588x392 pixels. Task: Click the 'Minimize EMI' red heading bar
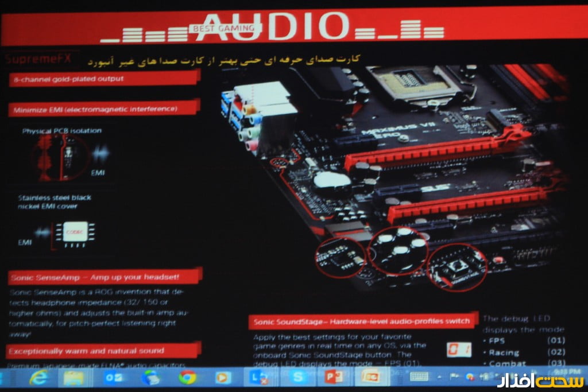coord(103,108)
